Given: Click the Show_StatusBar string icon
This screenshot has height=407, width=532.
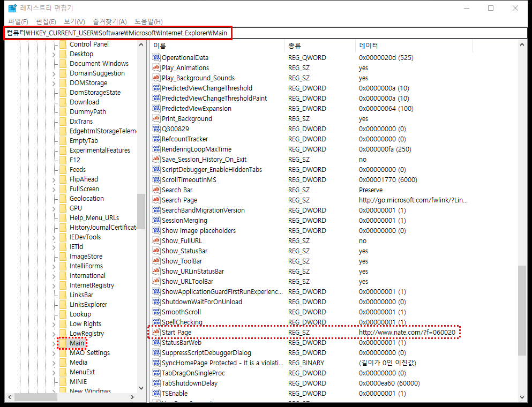Looking at the screenshot, I should (x=156, y=251).
